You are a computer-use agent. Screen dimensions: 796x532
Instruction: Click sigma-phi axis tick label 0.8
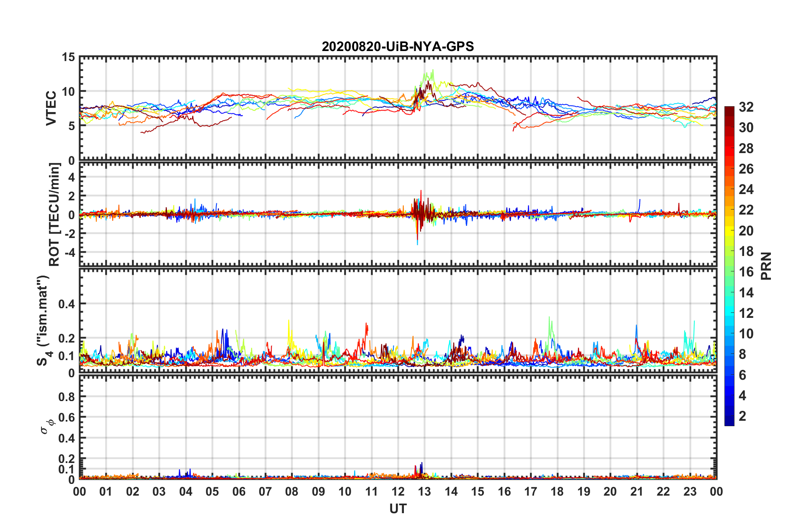(67, 396)
